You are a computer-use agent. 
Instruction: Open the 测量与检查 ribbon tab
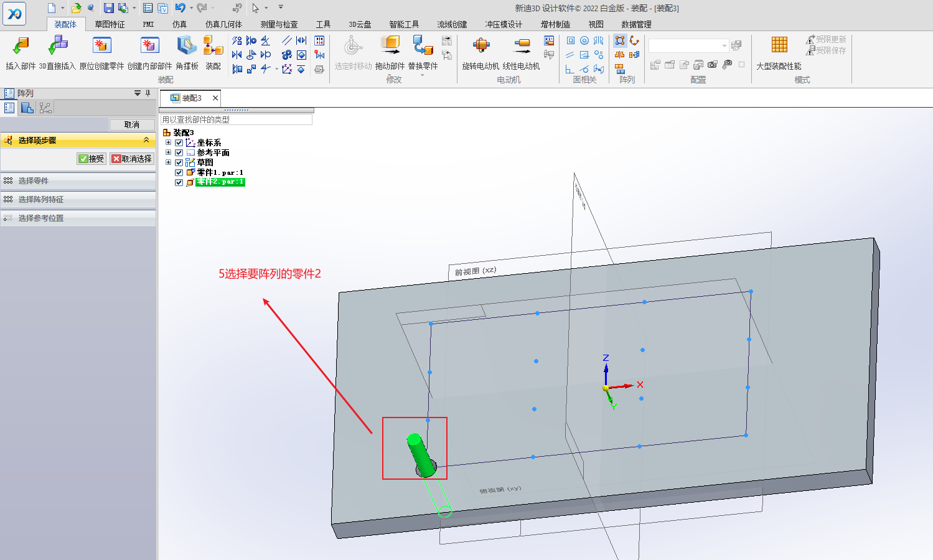pos(279,24)
